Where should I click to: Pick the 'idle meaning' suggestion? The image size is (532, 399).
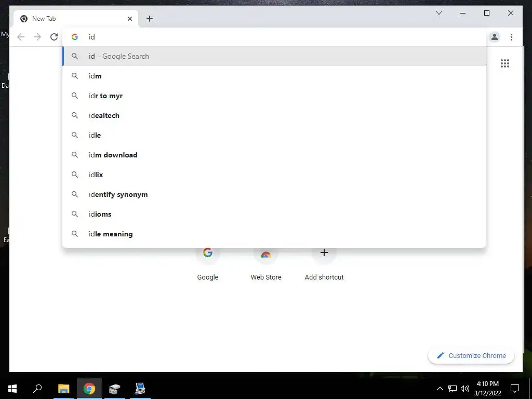[274, 234]
